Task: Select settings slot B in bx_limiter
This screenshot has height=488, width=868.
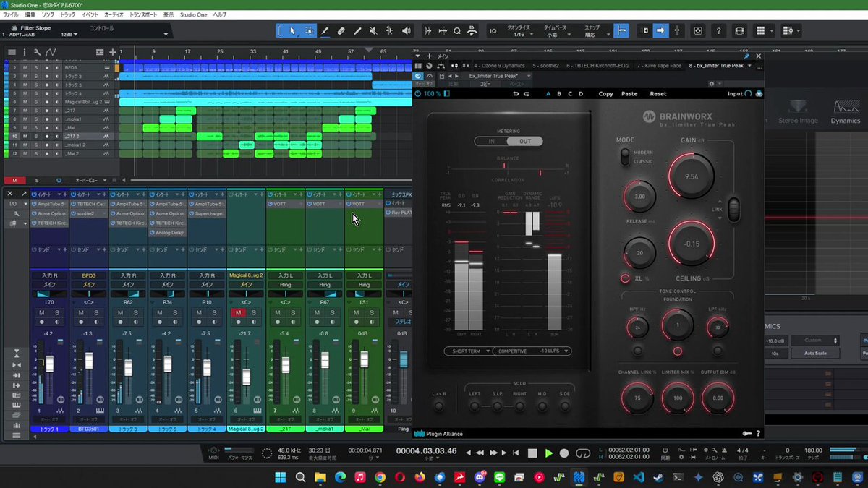Action: [559, 93]
